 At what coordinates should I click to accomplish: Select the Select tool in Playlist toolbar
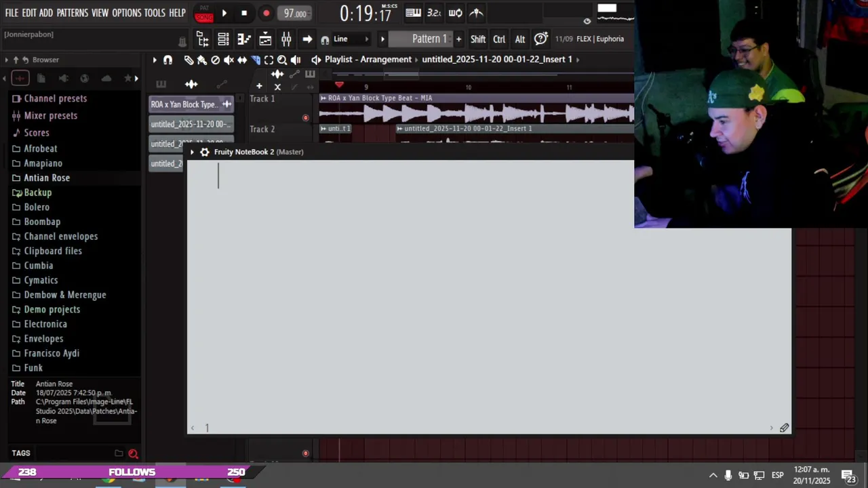(269, 60)
